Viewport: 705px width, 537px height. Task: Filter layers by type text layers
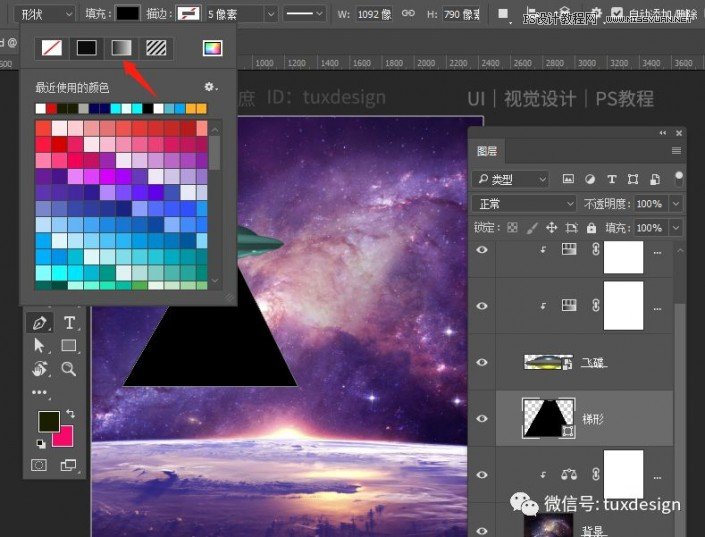(x=611, y=179)
